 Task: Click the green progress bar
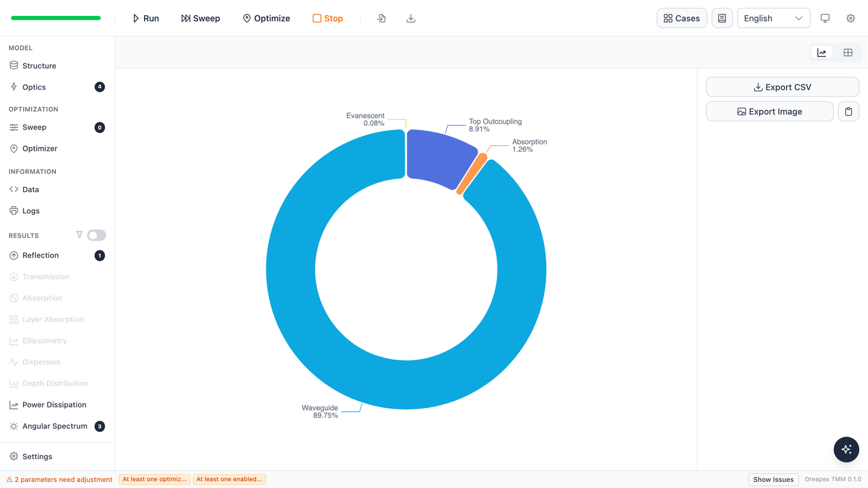[x=56, y=18]
